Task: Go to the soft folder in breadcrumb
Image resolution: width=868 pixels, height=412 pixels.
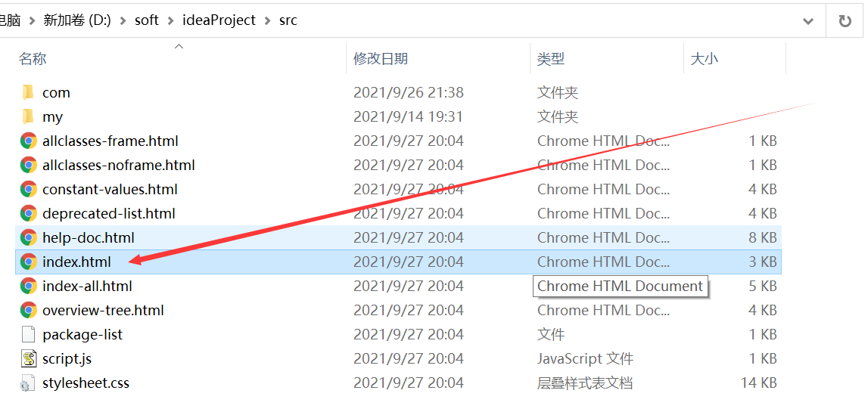Action: tap(147, 20)
